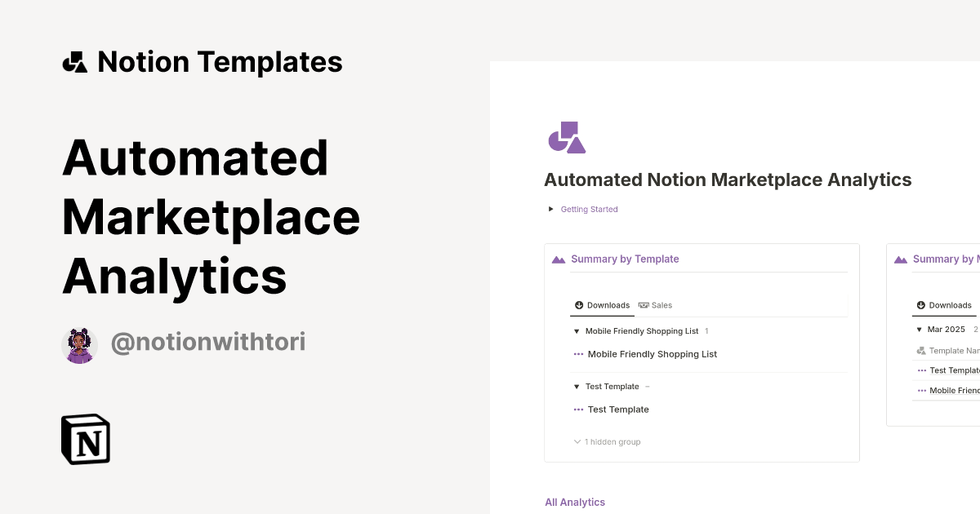Click the purple page icon above the title

(567, 137)
